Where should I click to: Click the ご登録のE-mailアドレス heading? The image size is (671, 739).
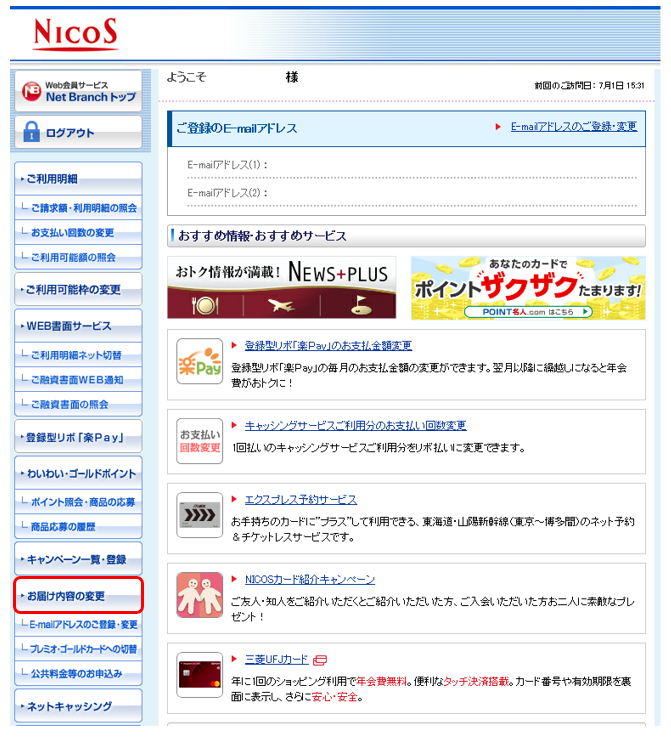point(237,128)
